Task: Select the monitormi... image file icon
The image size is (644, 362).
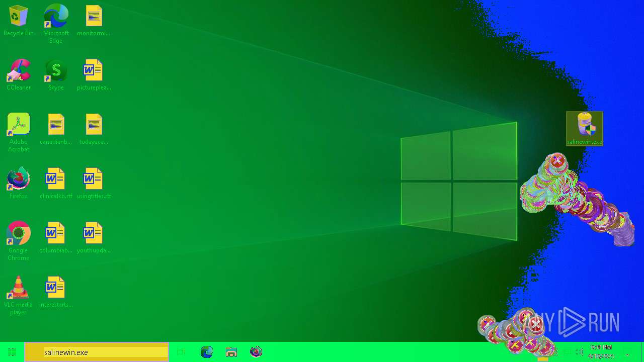Action: coord(94,21)
